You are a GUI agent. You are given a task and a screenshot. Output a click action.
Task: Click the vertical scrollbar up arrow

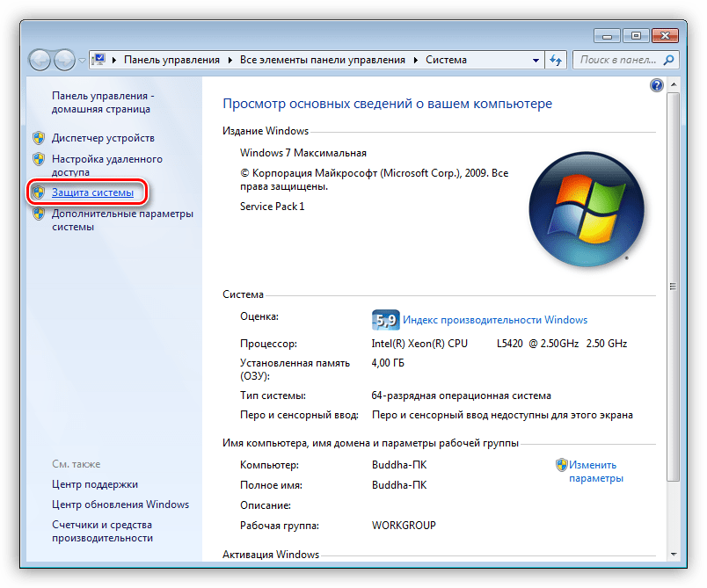(x=674, y=85)
